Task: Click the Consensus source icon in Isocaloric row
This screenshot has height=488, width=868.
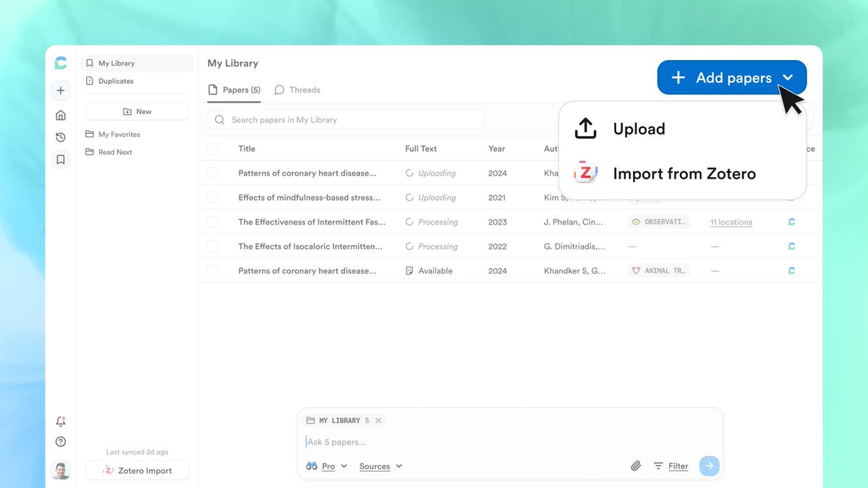Action: coord(791,247)
